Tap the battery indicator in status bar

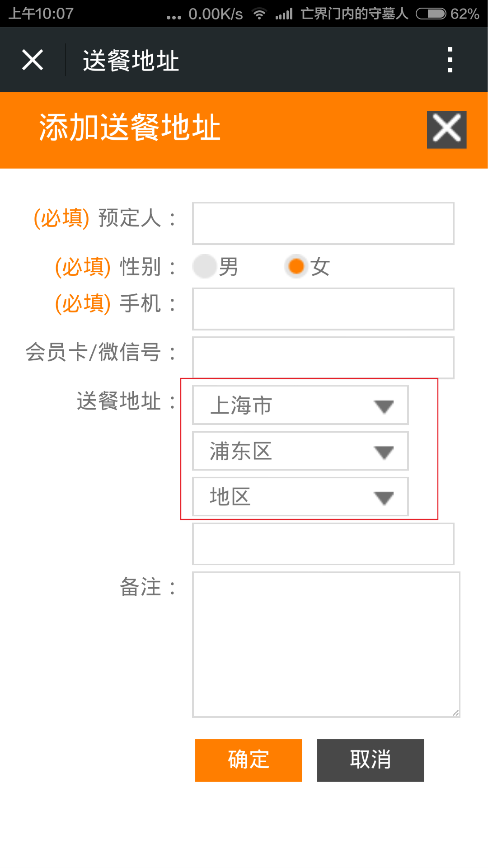[431, 14]
